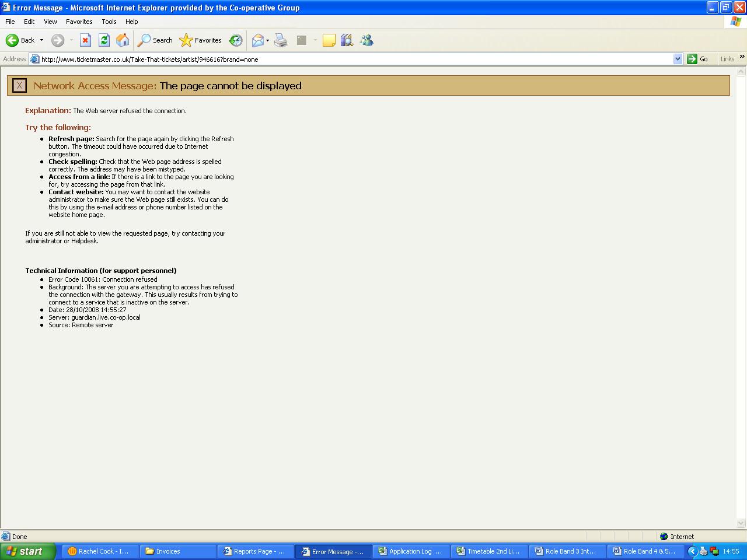The height and width of the screenshot is (560, 747).
Task: Click the Search toolbar button
Action: (x=155, y=40)
